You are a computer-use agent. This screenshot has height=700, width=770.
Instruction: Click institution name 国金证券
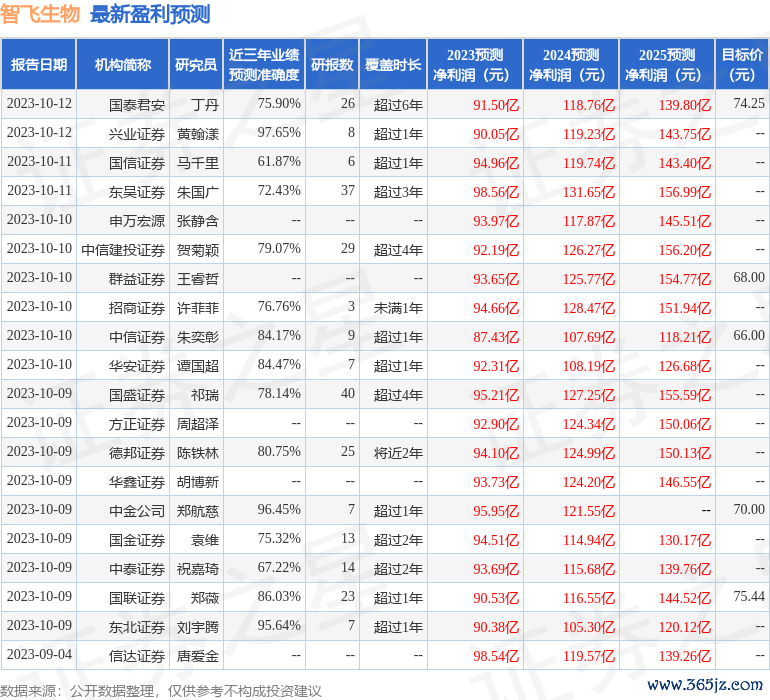[137, 540]
